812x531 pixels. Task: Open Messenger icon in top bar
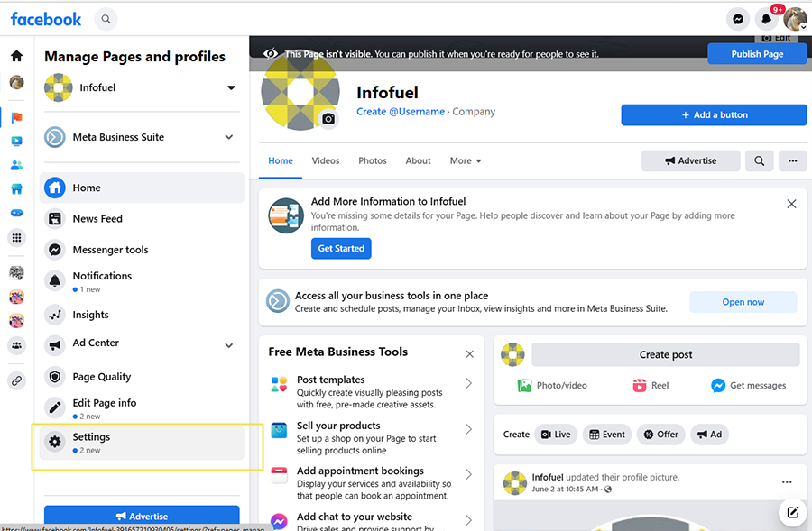coord(738,19)
